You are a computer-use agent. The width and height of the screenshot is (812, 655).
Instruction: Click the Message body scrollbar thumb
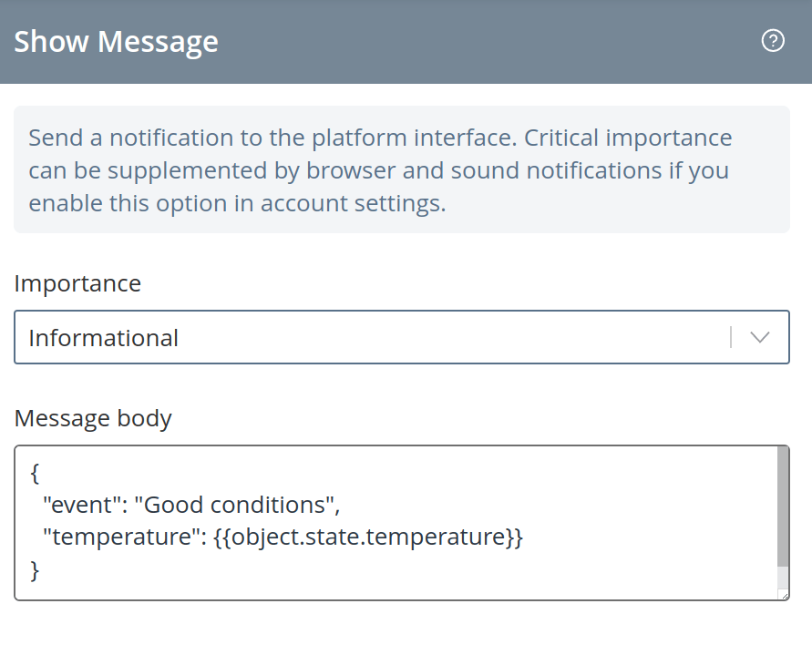(x=783, y=507)
